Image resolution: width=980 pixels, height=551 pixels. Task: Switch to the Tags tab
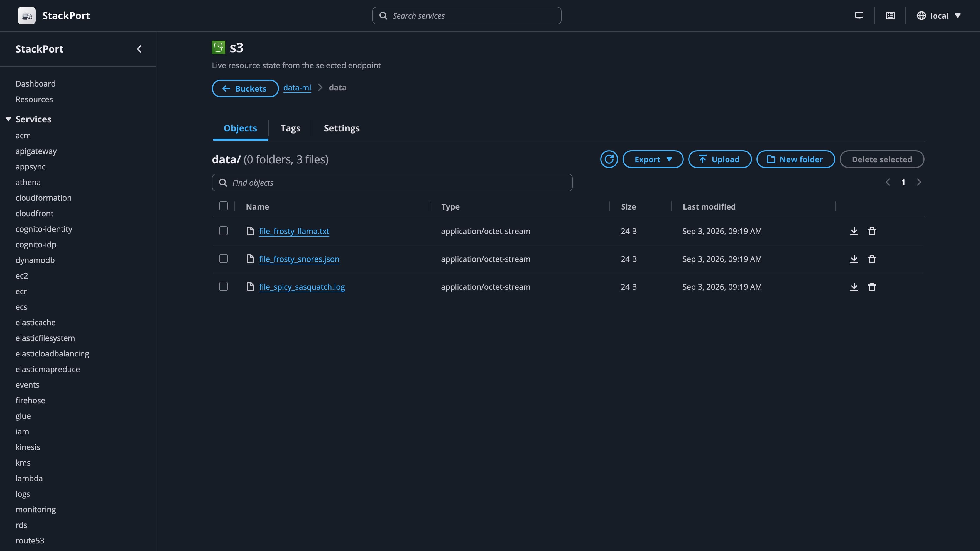click(x=290, y=128)
